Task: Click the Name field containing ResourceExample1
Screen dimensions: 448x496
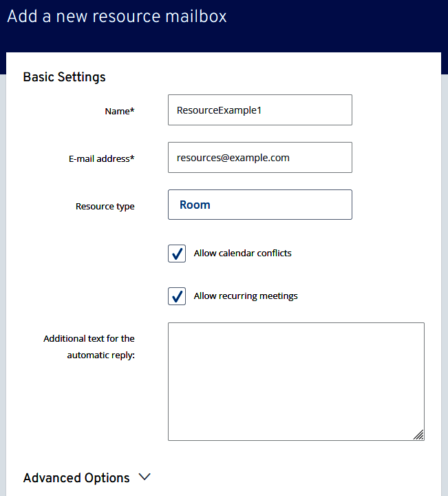Action: tap(259, 110)
